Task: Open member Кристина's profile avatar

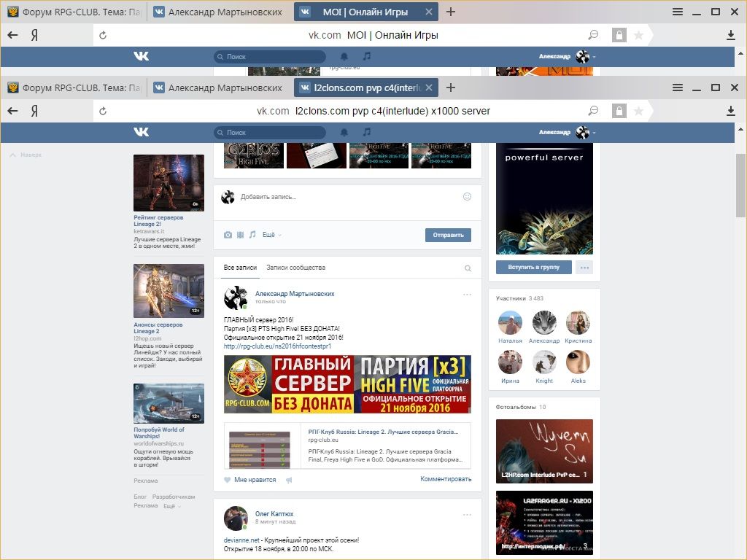Action: [x=578, y=322]
